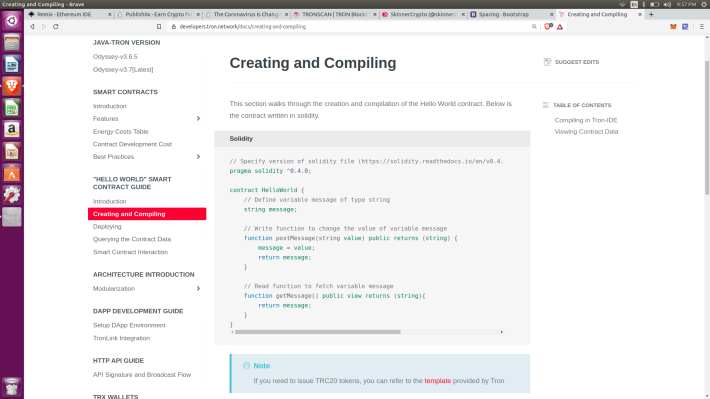Open the template link in the Note
Screen dimensions: 710x399
pyautogui.click(x=437, y=381)
